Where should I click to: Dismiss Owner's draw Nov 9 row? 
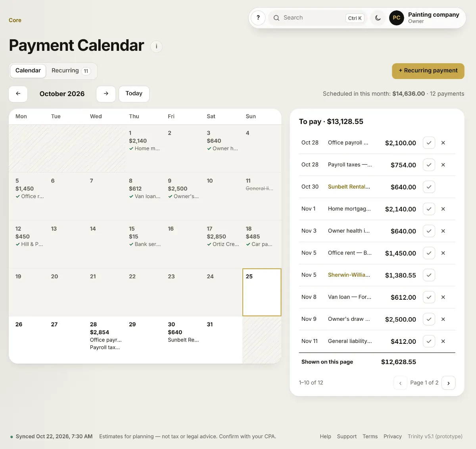coord(443,319)
